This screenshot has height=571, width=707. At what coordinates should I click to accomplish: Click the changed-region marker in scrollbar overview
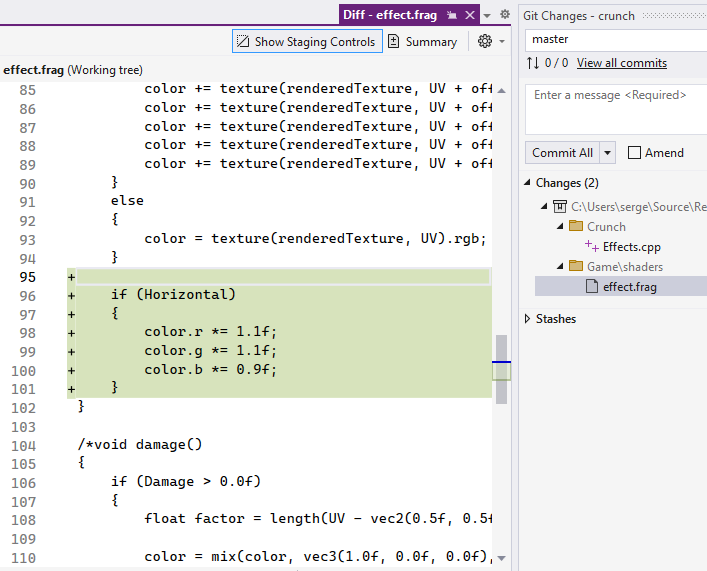pyautogui.click(x=501, y=372)
